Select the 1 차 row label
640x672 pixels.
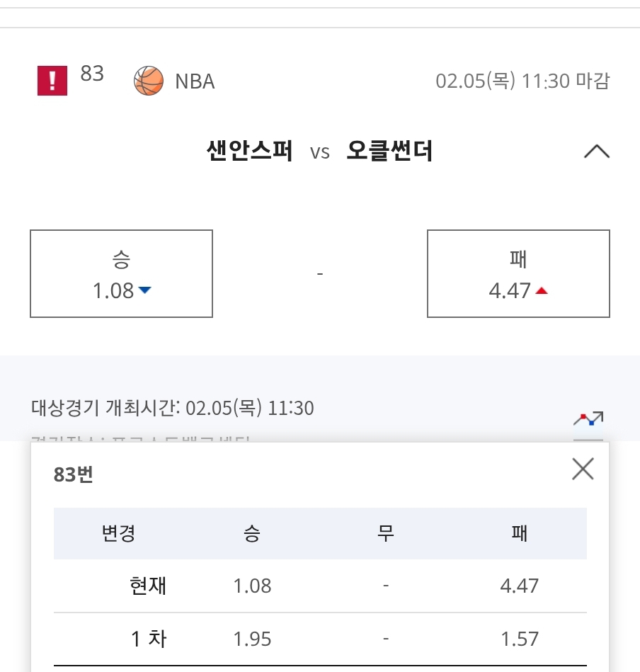[148, 639]
